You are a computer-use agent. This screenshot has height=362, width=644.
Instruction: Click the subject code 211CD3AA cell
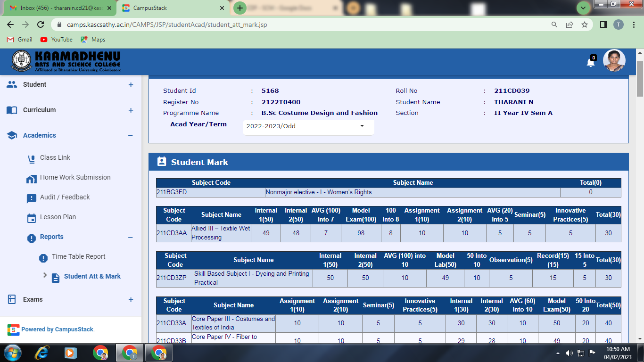[x=173, y=233]
